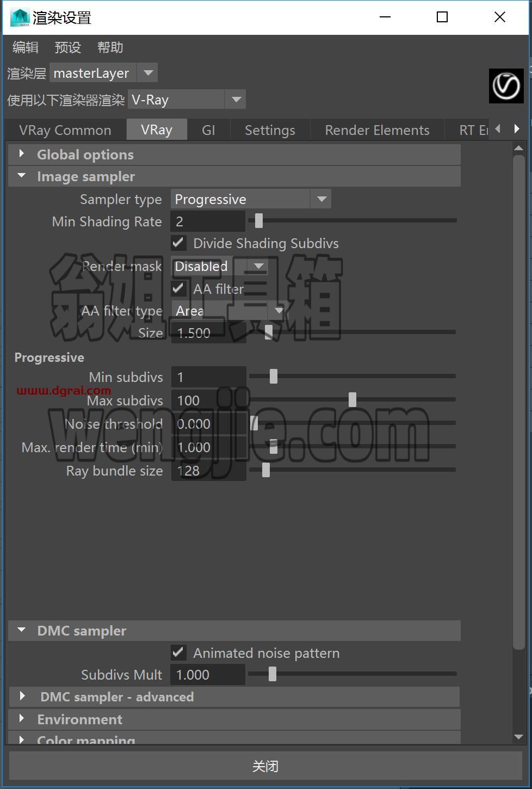Click the Max. render time value field
Viewport: 532px width, 789px height.
pos(208,447)
